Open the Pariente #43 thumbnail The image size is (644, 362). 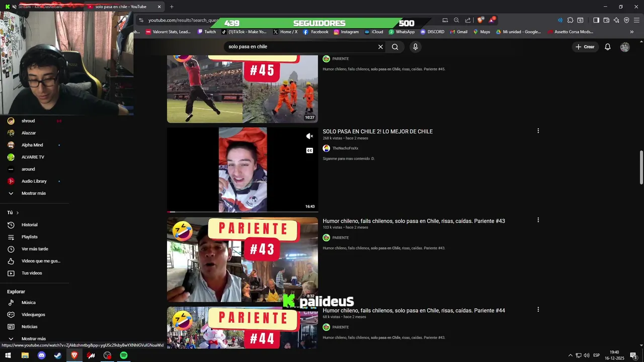pyautogui.click(x=243, y=259)
